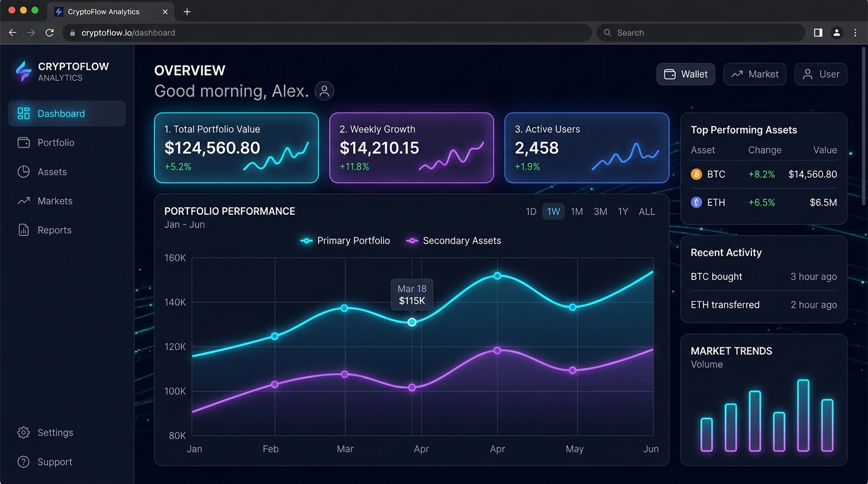Click the browser forward arrow
868x484 pixels.
click(31, 33)
